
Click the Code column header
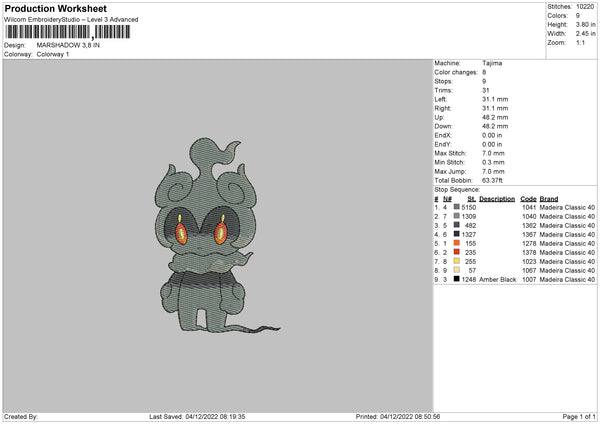pyautogui.click(x=528, y=199)
